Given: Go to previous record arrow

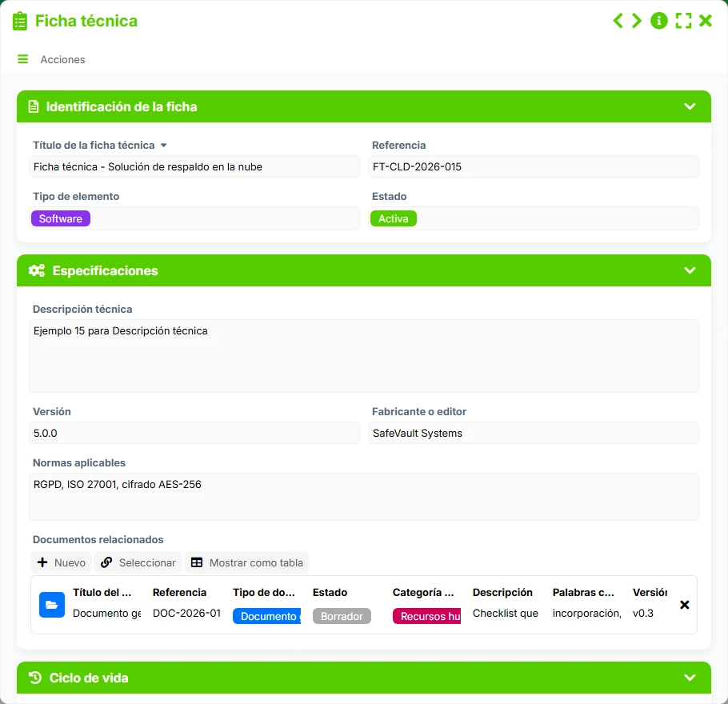Looking at the screenshot, I should point(618,21).
